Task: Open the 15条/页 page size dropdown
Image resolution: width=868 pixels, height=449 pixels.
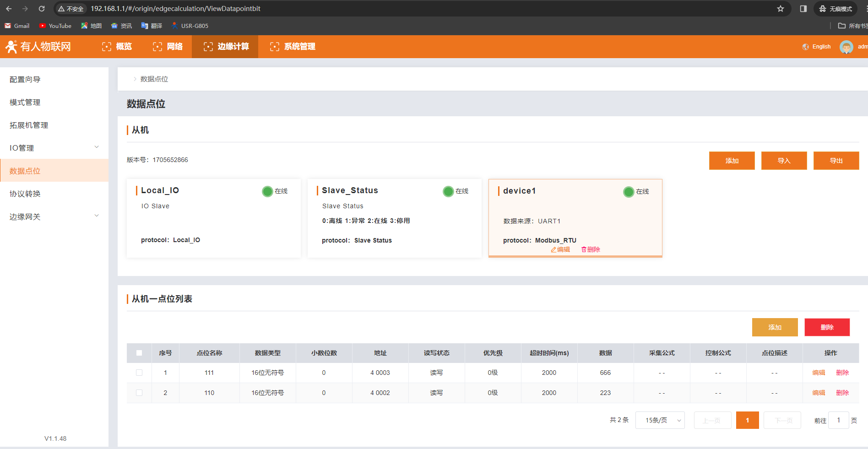Action: [660, 420]
